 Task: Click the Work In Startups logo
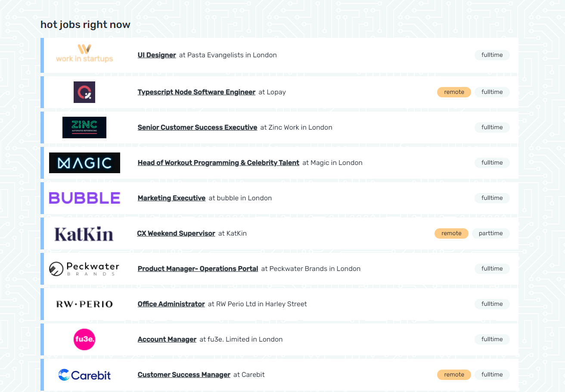point(84,55)
